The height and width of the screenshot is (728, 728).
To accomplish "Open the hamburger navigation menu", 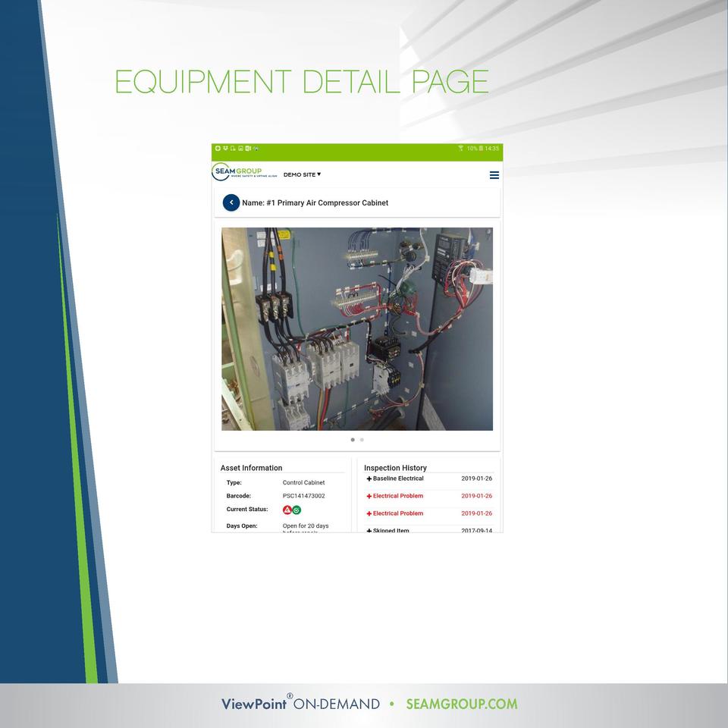I will [x=494, y=174].
